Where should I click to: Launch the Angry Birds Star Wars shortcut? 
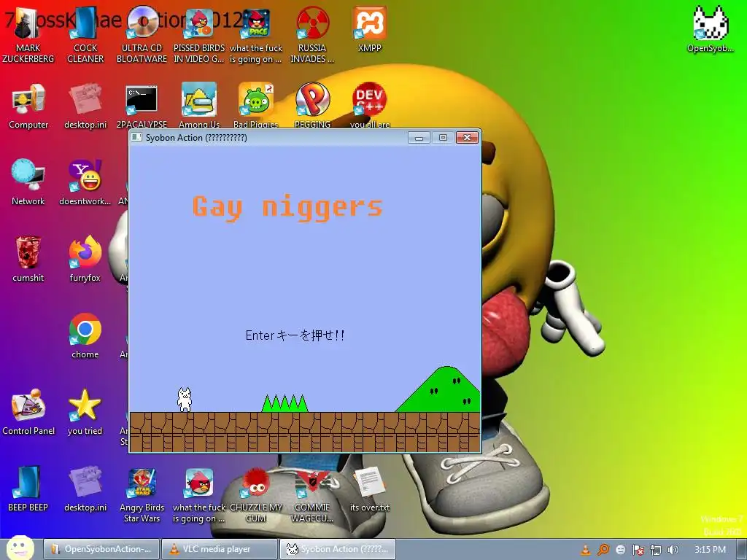[x=142, y=494]
